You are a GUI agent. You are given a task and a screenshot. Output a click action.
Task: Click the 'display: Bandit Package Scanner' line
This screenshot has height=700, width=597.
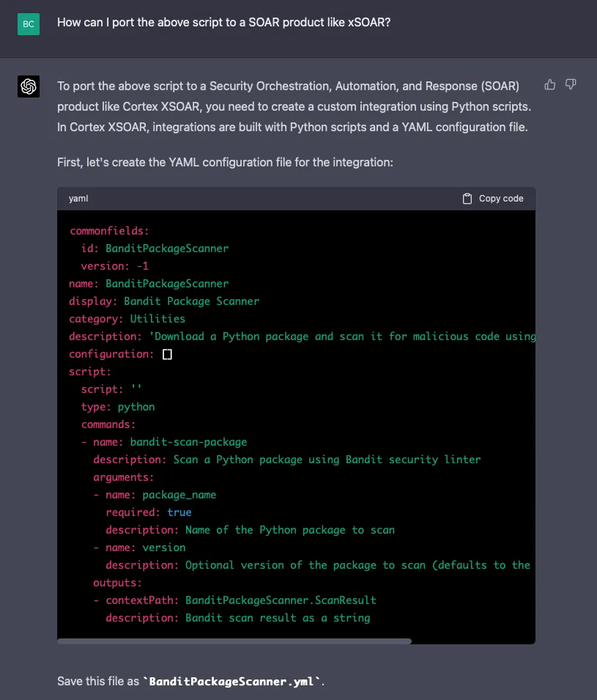click(x=164, y=301)
